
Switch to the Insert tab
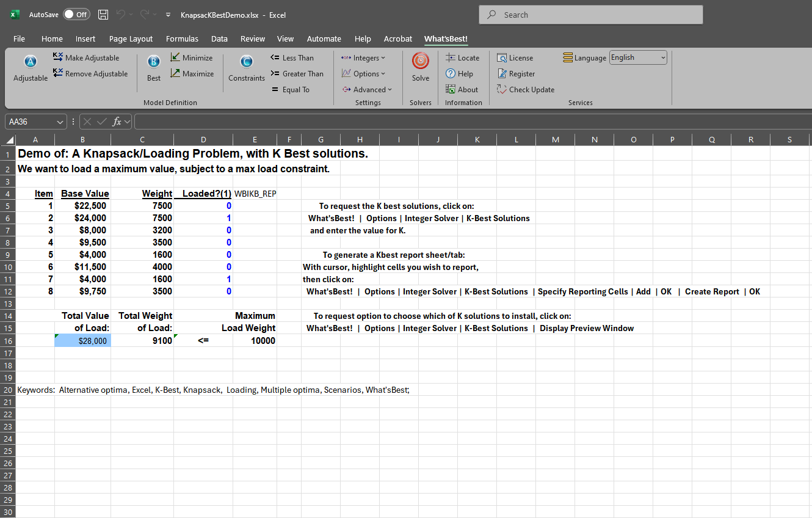point(85,38)
